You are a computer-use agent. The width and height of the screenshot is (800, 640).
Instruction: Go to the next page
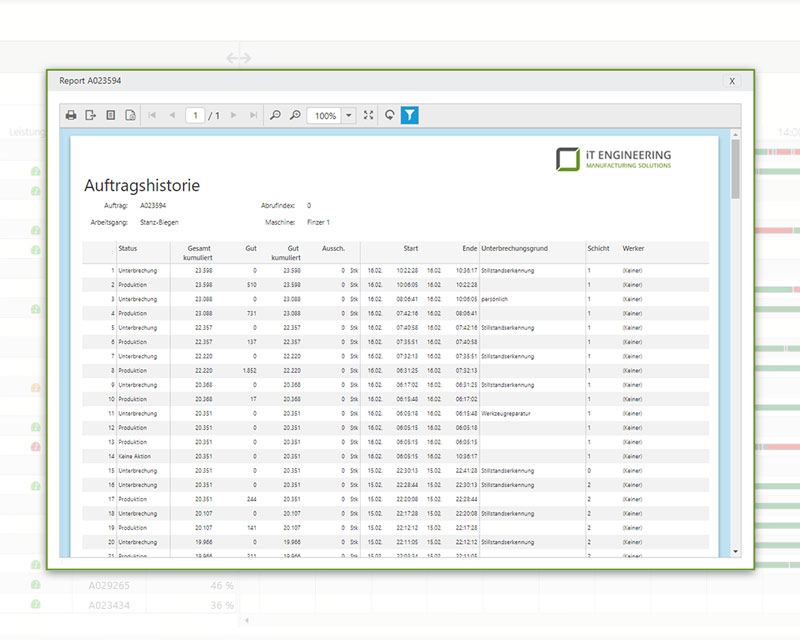[234, 116]
